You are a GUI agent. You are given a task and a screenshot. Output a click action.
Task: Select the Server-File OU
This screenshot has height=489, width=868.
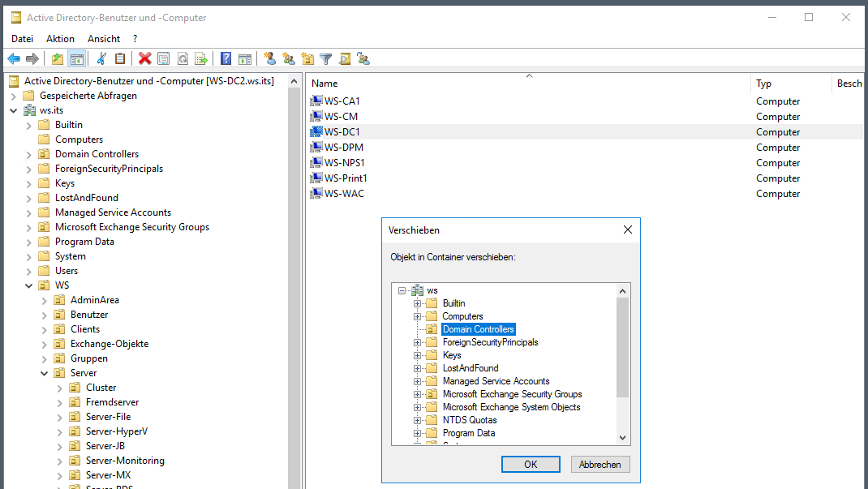(x=108, y=417)
